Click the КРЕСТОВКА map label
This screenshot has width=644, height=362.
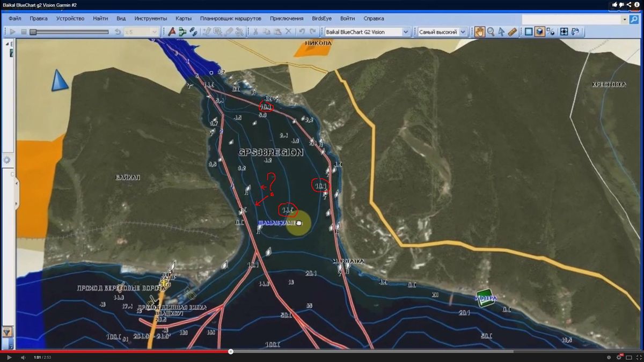[609, 84]
